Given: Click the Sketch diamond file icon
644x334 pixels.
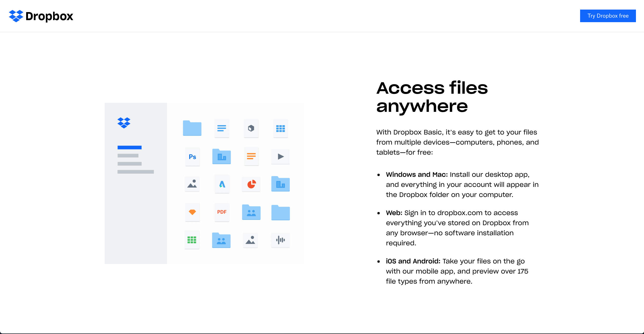Looking at the screenshot, I should point(192,212).
